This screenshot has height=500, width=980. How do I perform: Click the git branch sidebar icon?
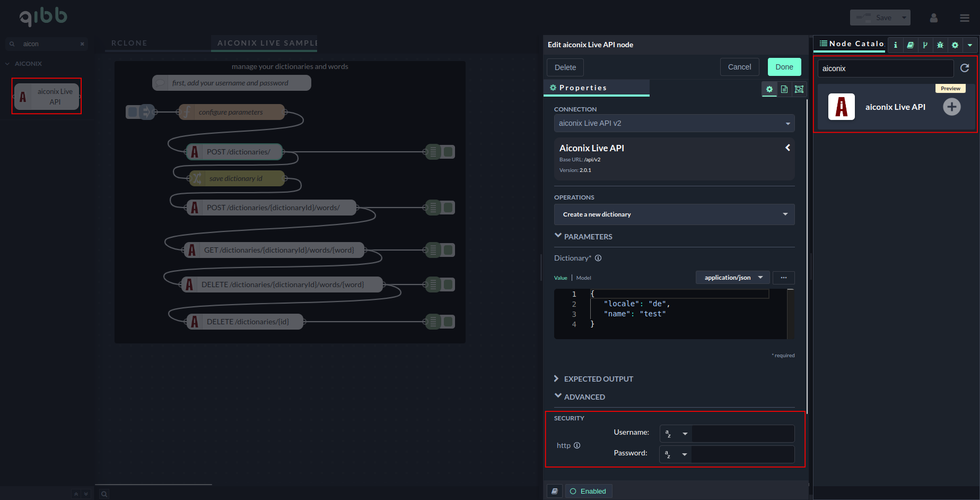coord(925,45)
